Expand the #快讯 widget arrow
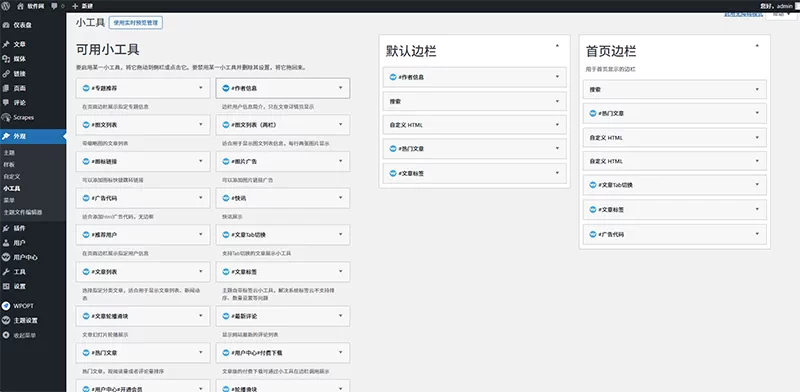Image resolution: width=800 pixels, height=392 pixels. (x=340, y=198)
